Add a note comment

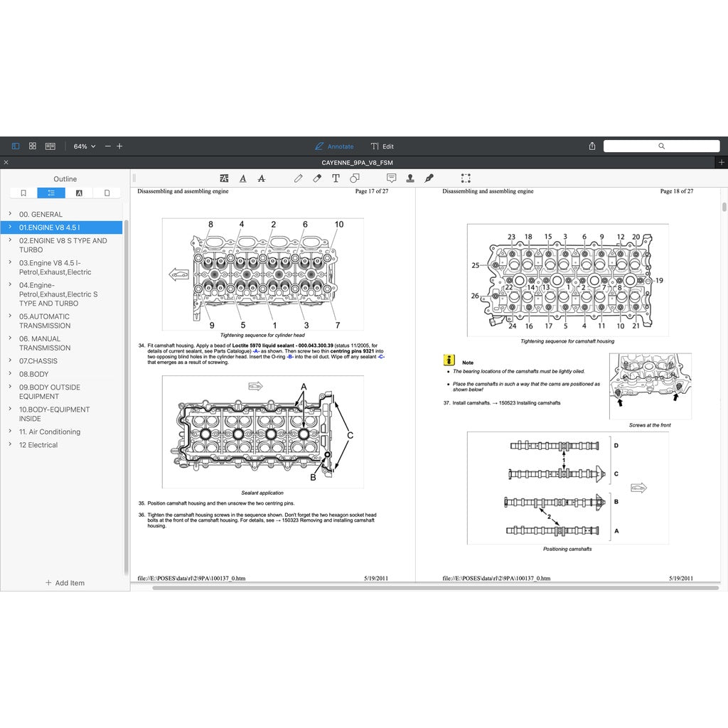[391, 178]
